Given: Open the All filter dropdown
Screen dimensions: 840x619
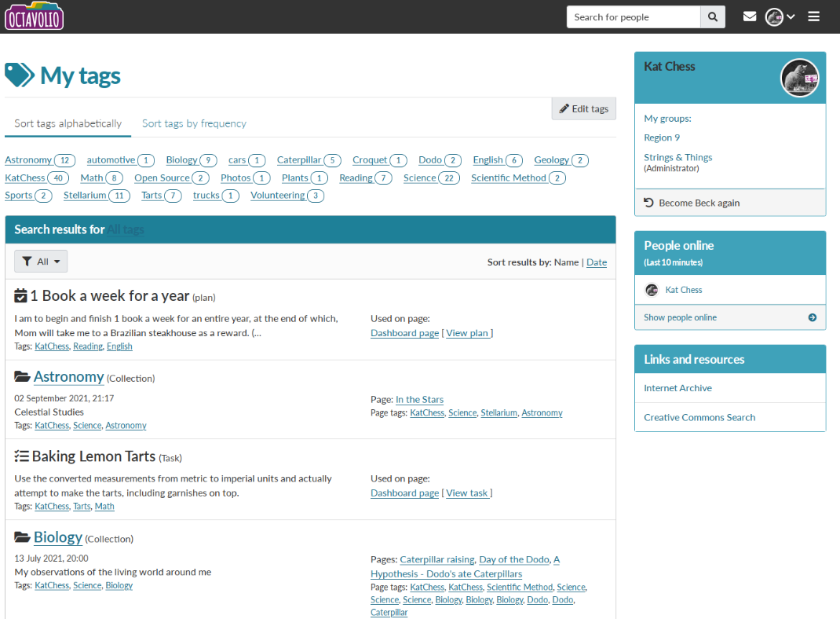Looking at the screenshot, I should (x=41, y=262).
